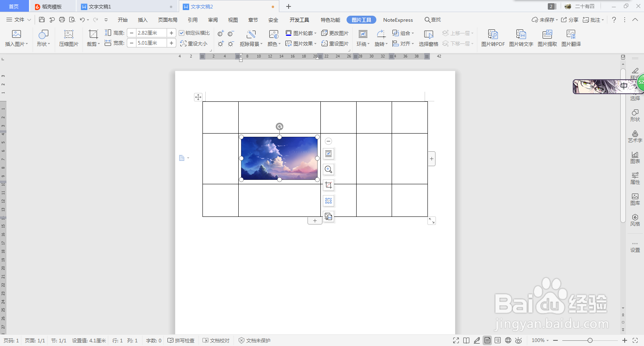Click the Help question mark icon
The height and width of the screenshot is (346, 644).
coord(614,20)
